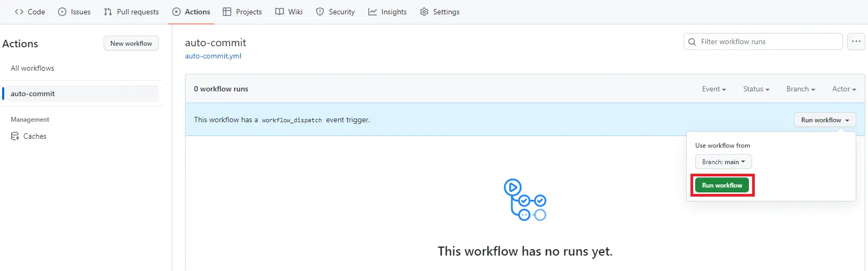
Task: Select All workflows in the sidebar
Action: tap(32, 68)
